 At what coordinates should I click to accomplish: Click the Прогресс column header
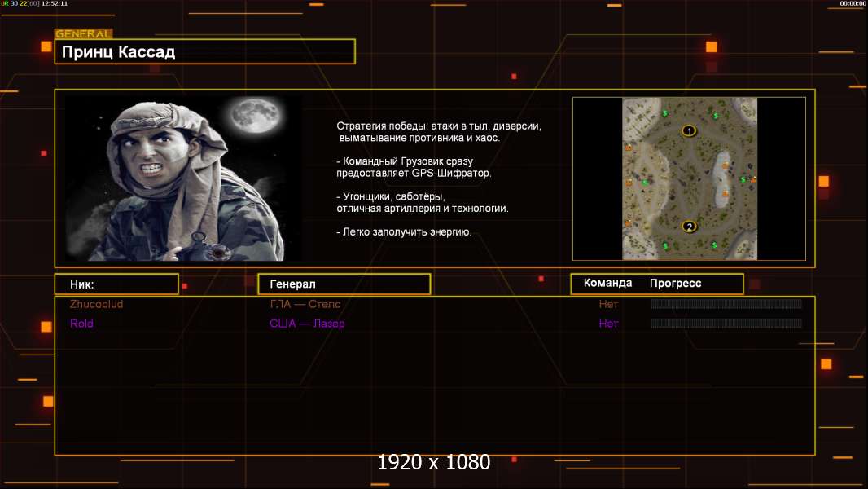coord(675,284)
